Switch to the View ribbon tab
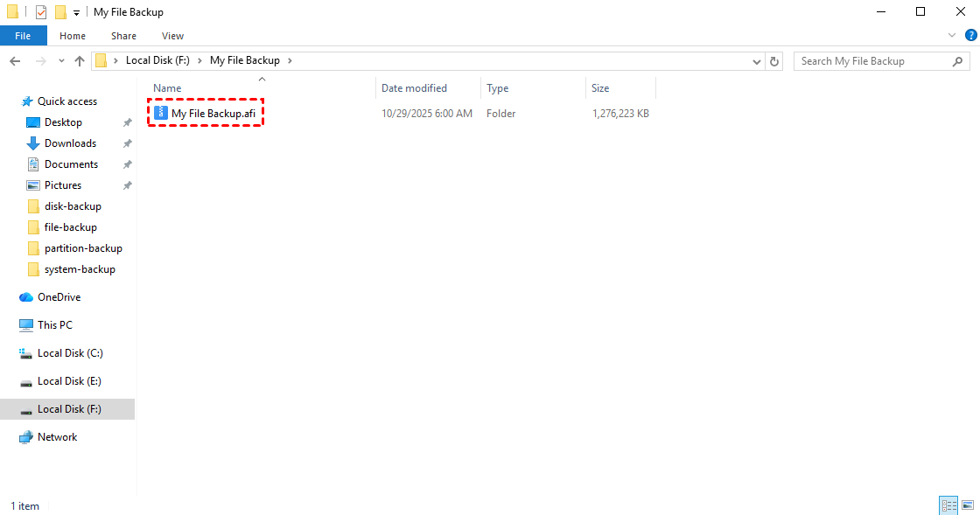The width and height of the screenshot is (980, 515). 172,36
